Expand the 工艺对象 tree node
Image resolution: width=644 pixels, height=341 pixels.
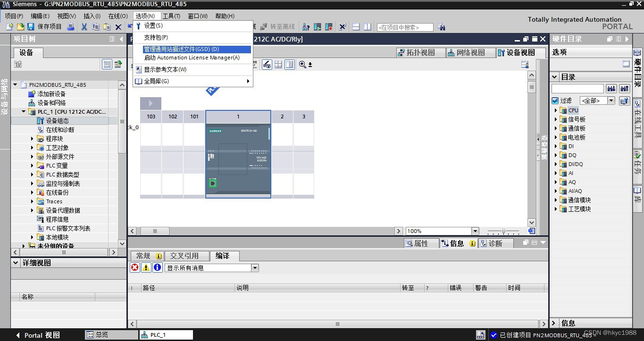point(32,148)
